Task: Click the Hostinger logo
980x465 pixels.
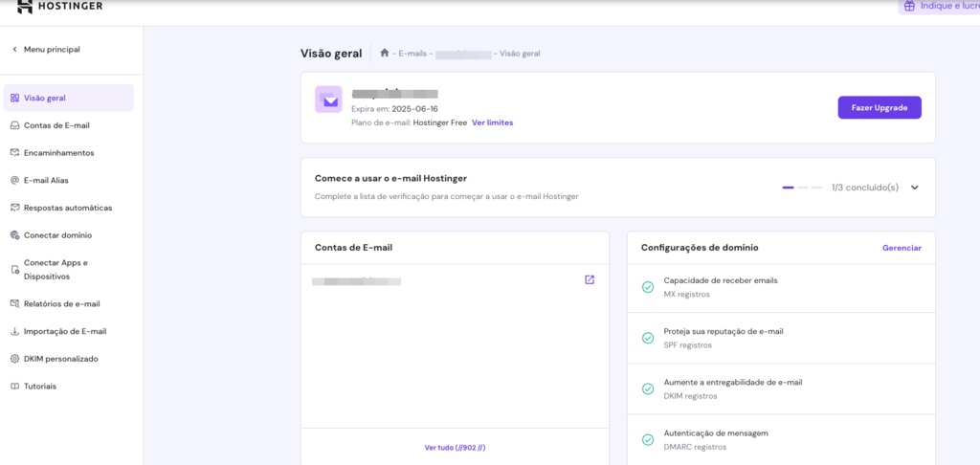Action: [x=60, y=7]
